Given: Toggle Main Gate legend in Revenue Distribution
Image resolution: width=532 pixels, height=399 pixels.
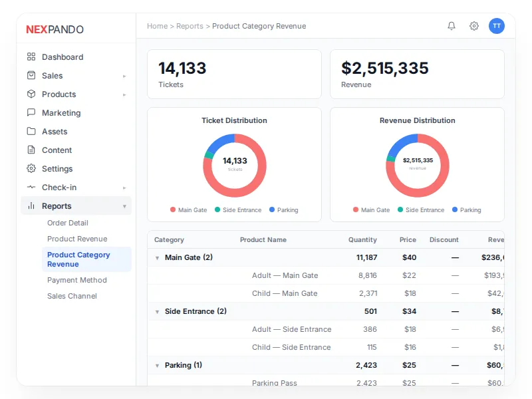Looking at the screenshot, I should click(372, 210).
